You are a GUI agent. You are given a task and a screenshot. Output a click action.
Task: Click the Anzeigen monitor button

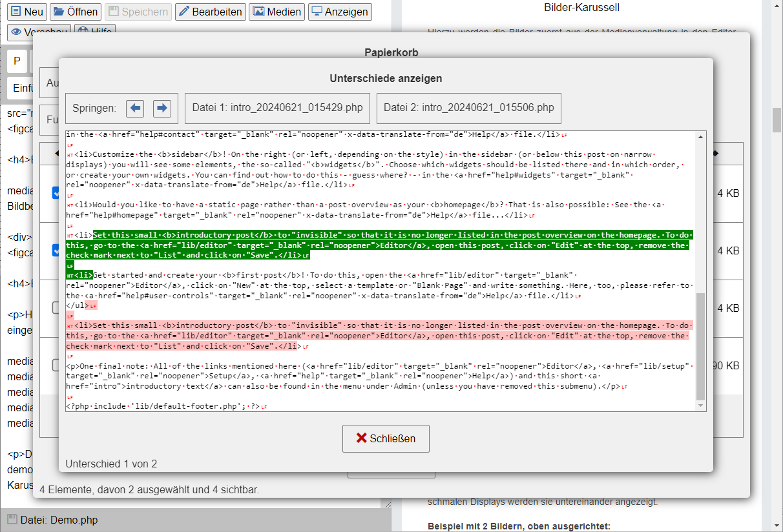coord(339,12)
